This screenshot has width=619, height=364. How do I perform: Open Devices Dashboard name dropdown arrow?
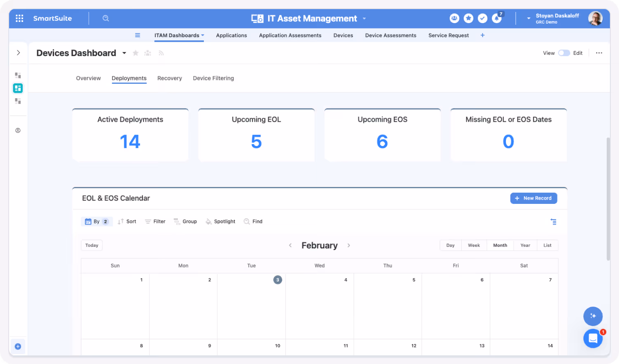(x=124, y=53)
